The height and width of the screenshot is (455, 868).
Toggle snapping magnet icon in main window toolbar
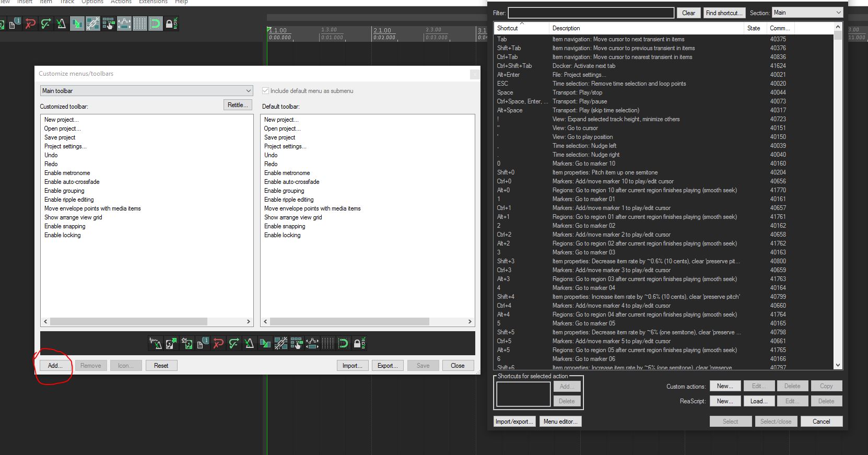[x=156, y=24]
